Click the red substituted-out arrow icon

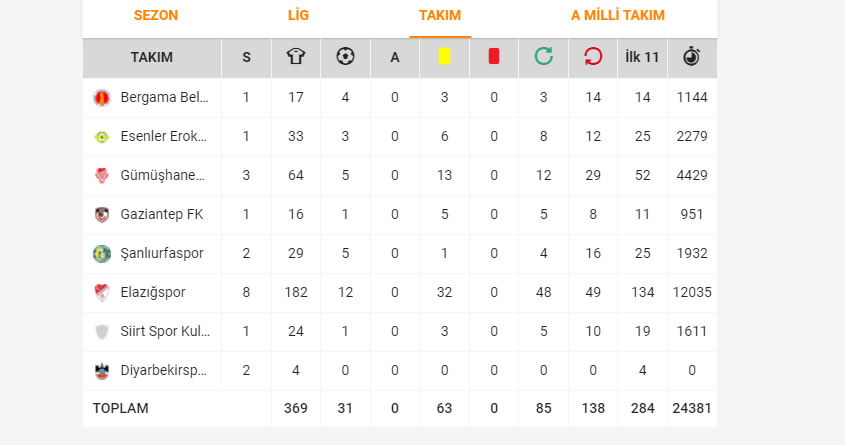(593, 56)
